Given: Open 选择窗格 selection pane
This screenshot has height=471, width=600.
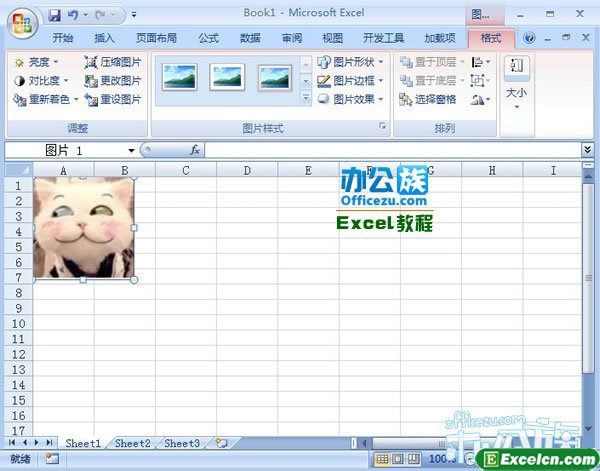Looking at the screenshot, I should point(428,99).
